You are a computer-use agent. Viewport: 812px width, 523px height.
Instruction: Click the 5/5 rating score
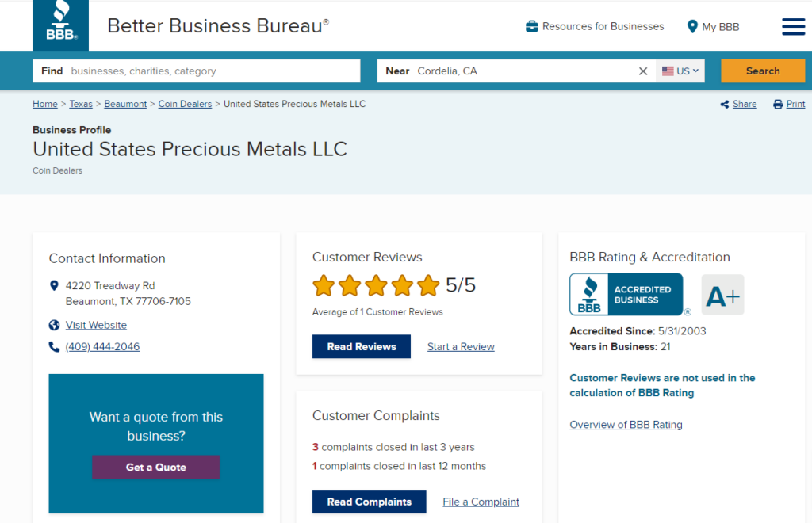coord(461,285)
